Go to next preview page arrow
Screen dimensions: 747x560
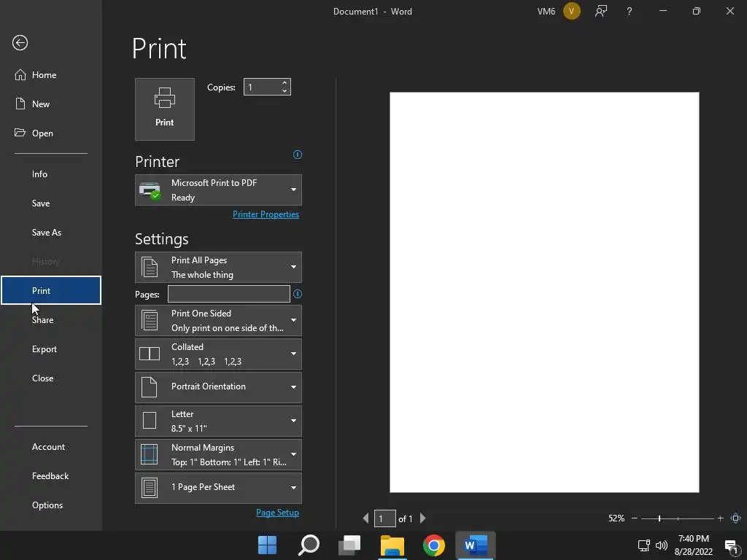422,518
